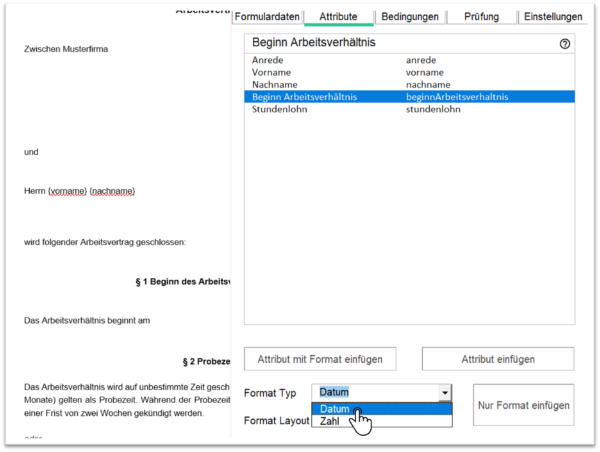600x452 pixels.
Task: Go to the Prüfung tab
Action: click(x=481, y=17)
